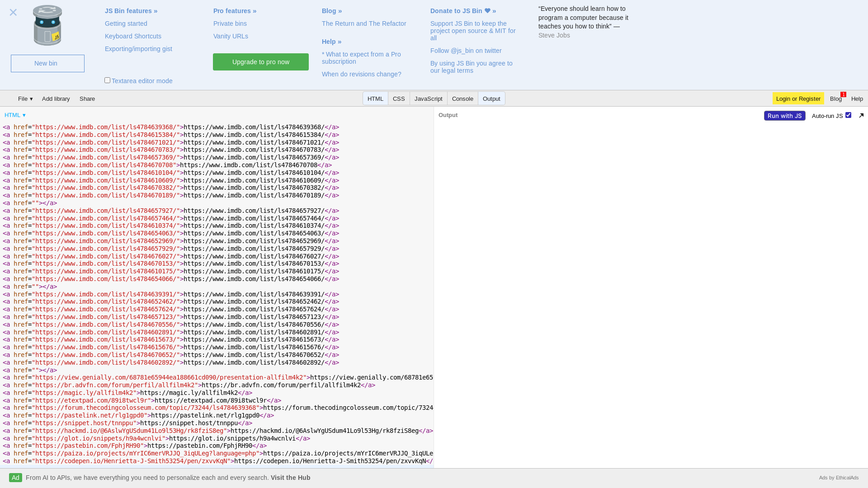This screenshot has height=488, width=868.
Task: Open the Private bins link
Action: pyautogui.click(x=230, y=23)
